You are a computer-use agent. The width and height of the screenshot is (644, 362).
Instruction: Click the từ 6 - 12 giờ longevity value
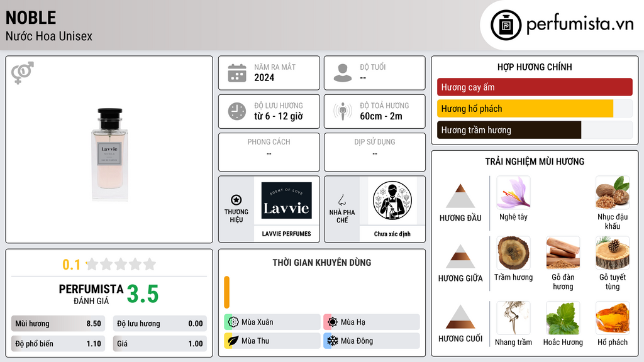279,116
